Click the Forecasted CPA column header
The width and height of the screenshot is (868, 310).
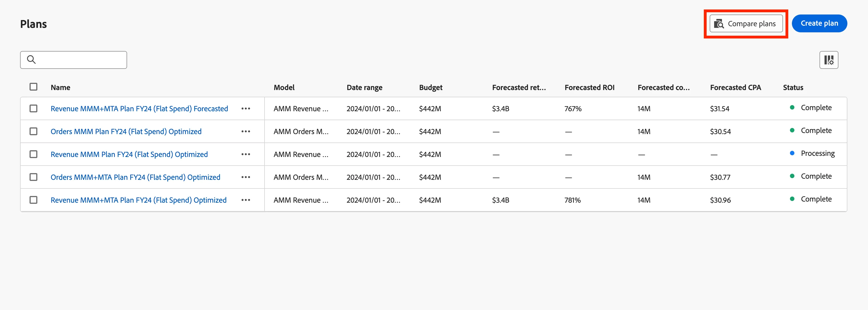pyautogui.click(x=736, y=88)
